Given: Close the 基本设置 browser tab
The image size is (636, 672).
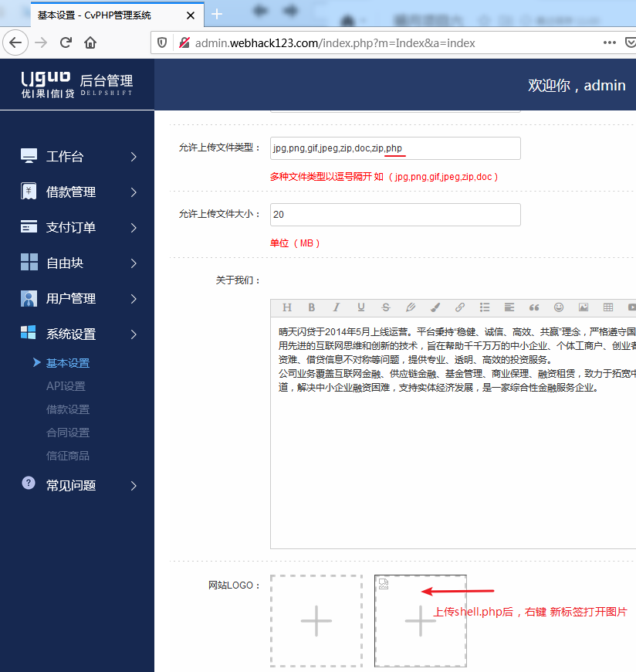Looking at the screenshot, I should point(191,15).
